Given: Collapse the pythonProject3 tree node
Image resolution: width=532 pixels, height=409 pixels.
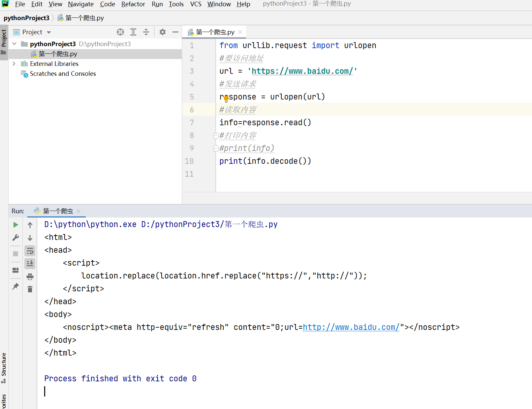Looking at the screenshot, I should [x=14, y=44].
